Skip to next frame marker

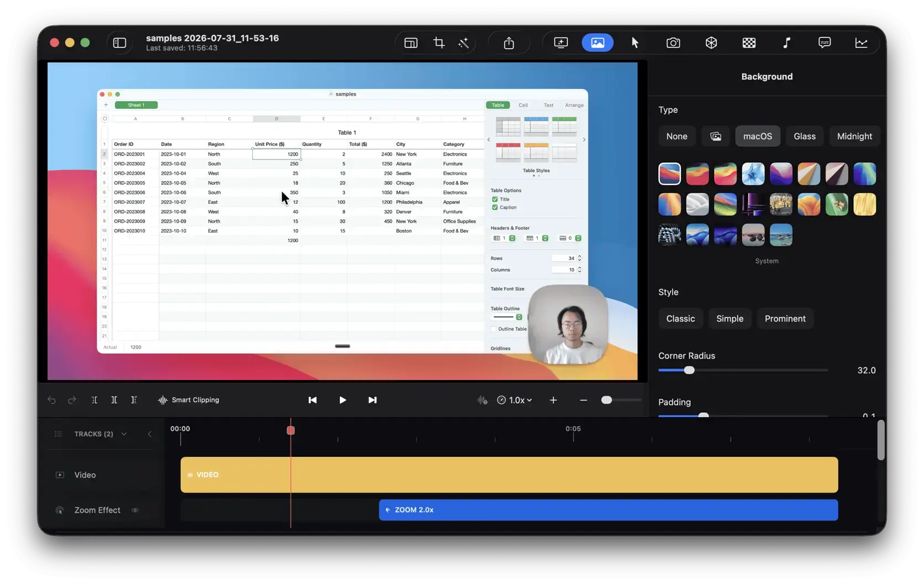(372, 400)
